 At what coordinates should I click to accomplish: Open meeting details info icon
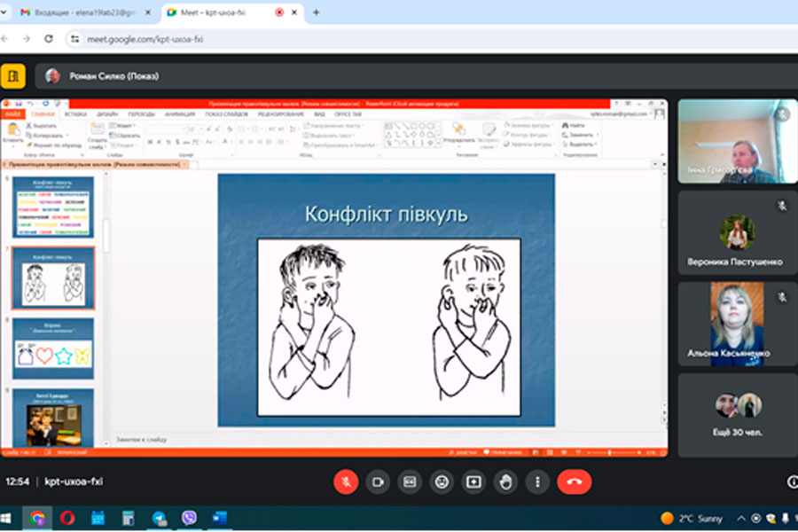pos(792,481)
